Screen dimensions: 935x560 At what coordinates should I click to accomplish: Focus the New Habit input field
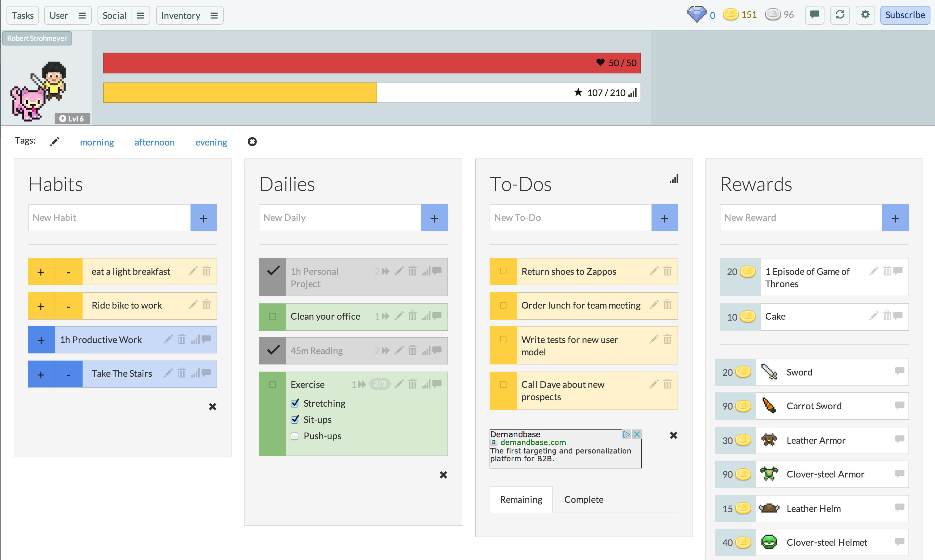110,218
